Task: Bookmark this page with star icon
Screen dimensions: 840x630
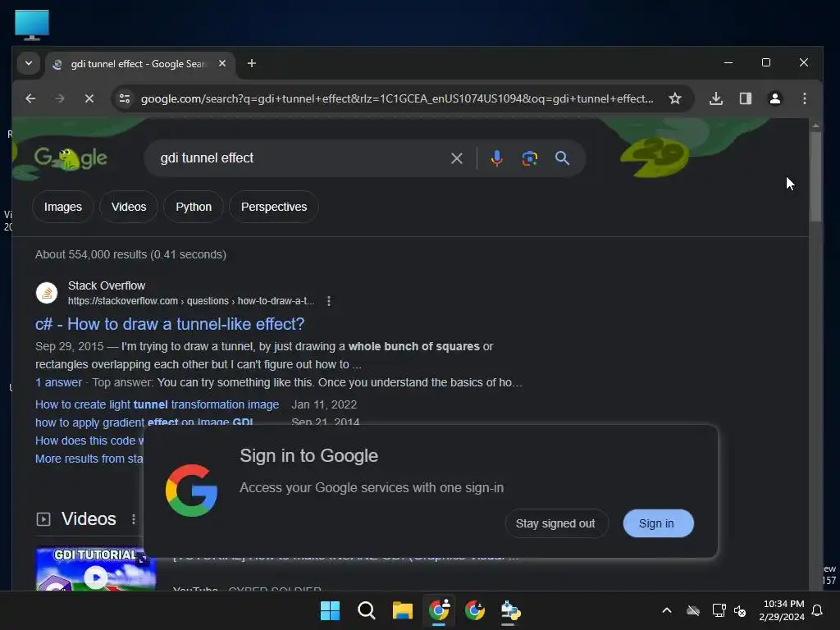Action: [675, 98]
